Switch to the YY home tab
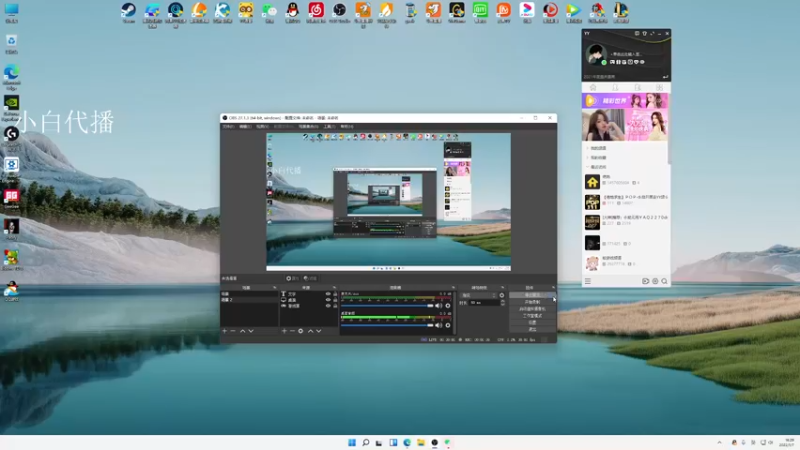800x450 pixels. [593, 88]
